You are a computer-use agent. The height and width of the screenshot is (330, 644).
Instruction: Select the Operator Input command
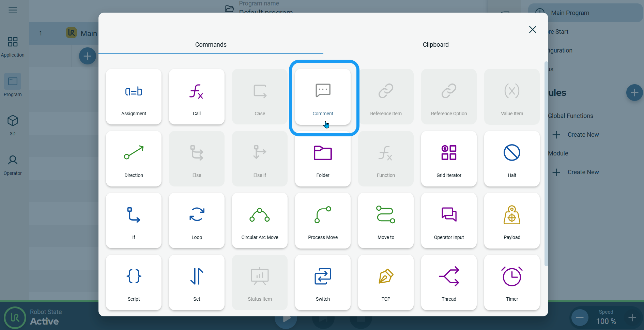449,221
